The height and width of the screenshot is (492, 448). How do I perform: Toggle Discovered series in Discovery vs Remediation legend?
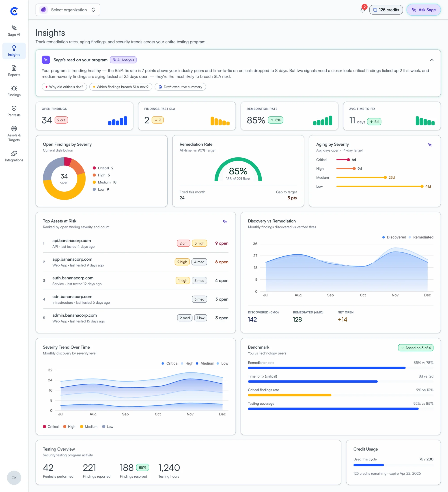[x=394, y=237]
